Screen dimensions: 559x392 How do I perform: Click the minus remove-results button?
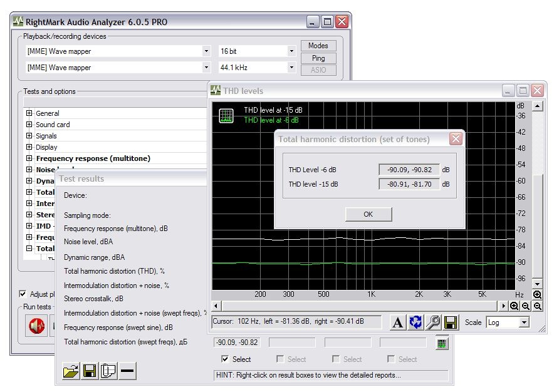pos(127,371)
